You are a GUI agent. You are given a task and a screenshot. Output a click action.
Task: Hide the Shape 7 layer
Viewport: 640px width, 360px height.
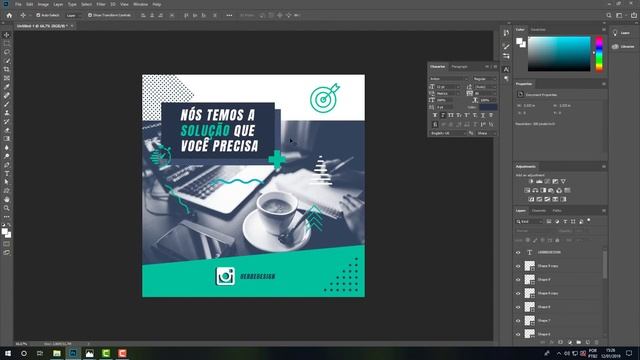tap(518, 321)
